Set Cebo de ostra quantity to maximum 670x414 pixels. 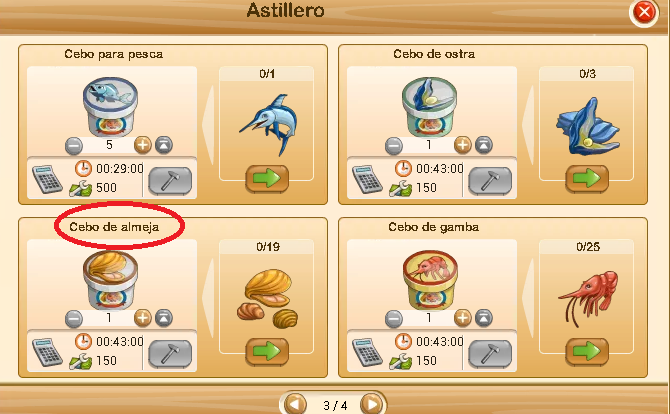click(x=484, y=145)
